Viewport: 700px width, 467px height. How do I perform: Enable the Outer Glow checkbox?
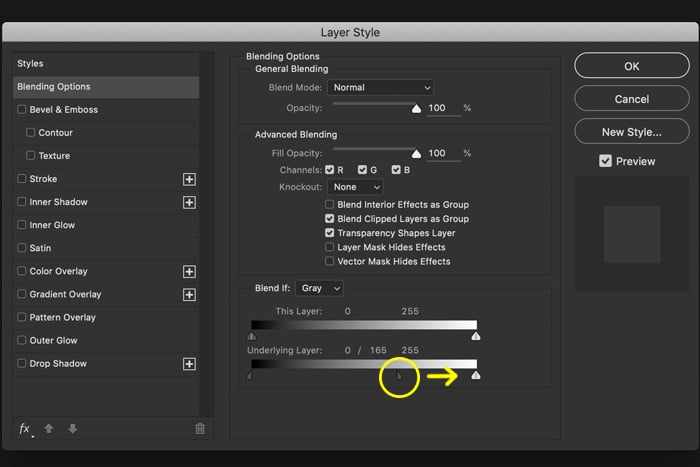(x=21, y=340)
